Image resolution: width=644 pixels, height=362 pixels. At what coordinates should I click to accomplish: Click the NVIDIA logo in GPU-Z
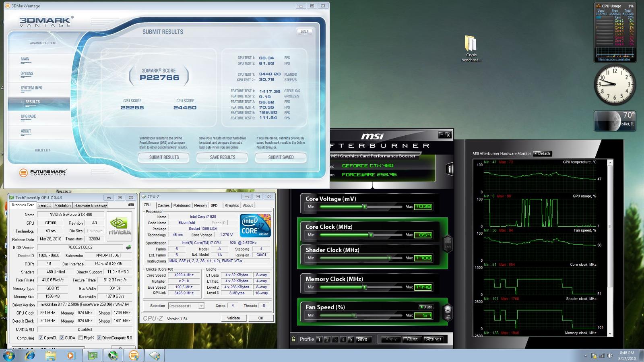tap(120, 226)
